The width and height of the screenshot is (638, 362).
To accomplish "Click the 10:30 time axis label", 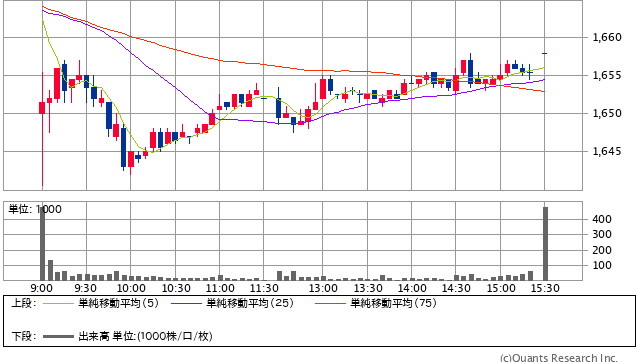I will click(x=176, y=288).
